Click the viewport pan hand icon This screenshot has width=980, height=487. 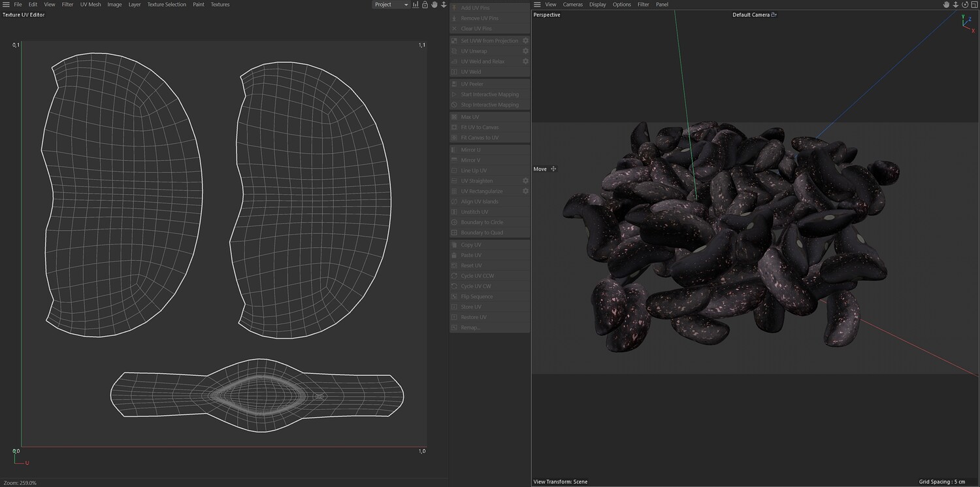click(945, 5)
